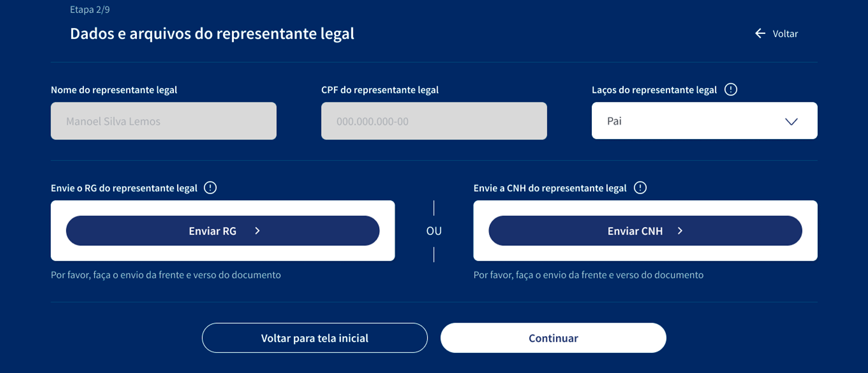868x373 pixels.
Task: Click the back arrow icon beside Voltar
Action: tap(760, 33)
